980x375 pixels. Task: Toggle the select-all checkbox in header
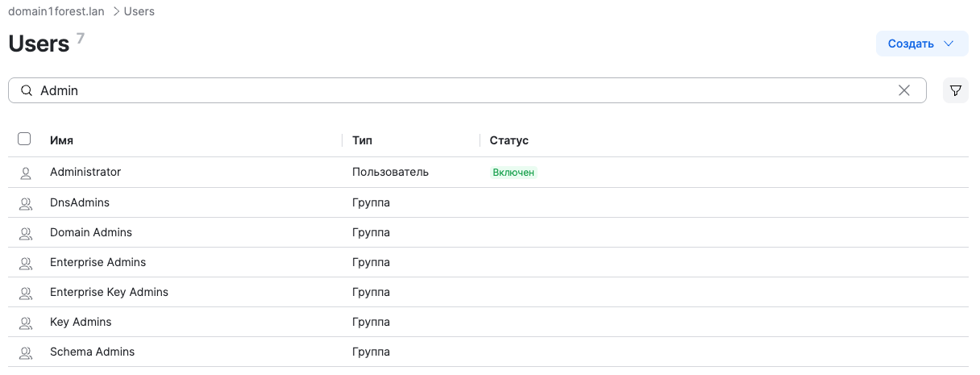click(x=24, y=140)
